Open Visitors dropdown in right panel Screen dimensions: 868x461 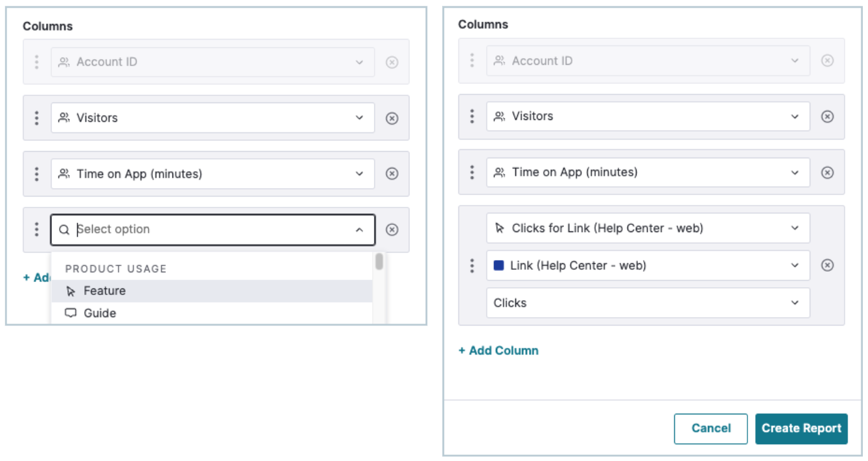pyautogui.click(x=648, y=116)
